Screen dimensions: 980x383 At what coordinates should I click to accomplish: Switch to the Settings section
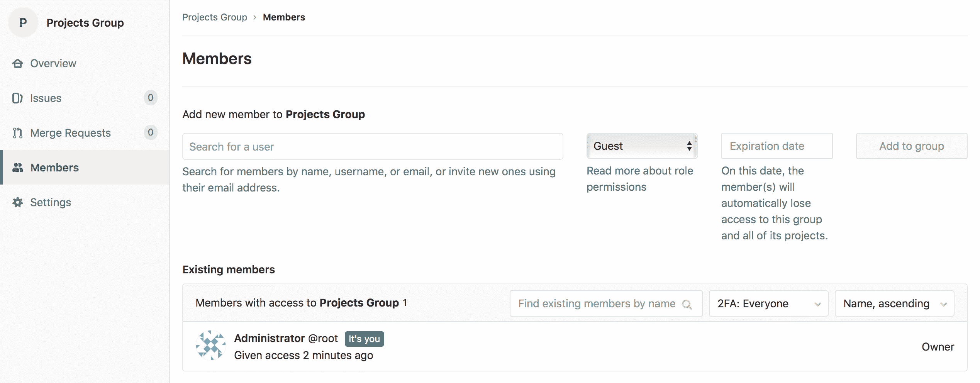click(x=51, y=202)
